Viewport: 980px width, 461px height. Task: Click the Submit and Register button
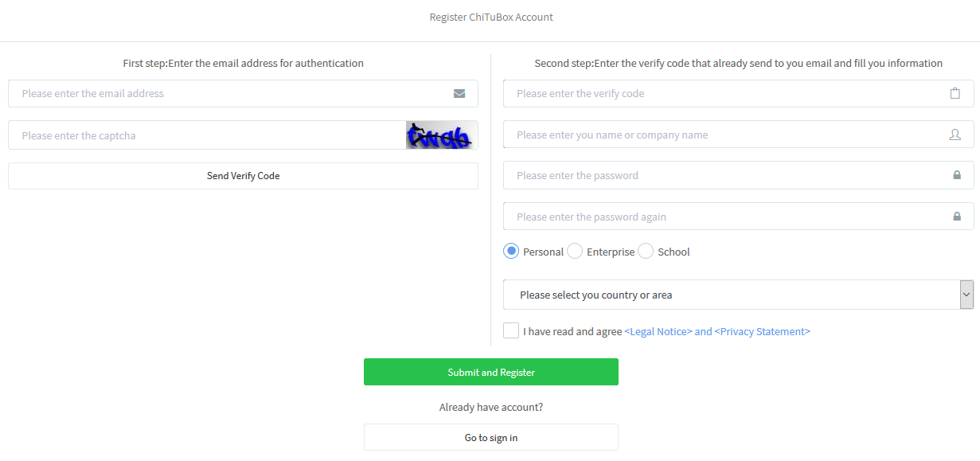(x=490, y=372)
